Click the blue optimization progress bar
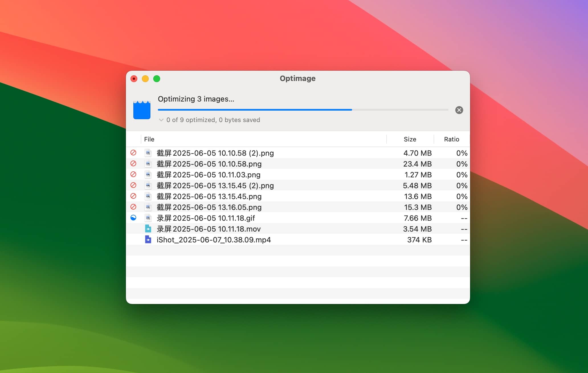The height and width of the screenshot is (373, 588). (x=255, y=110)
